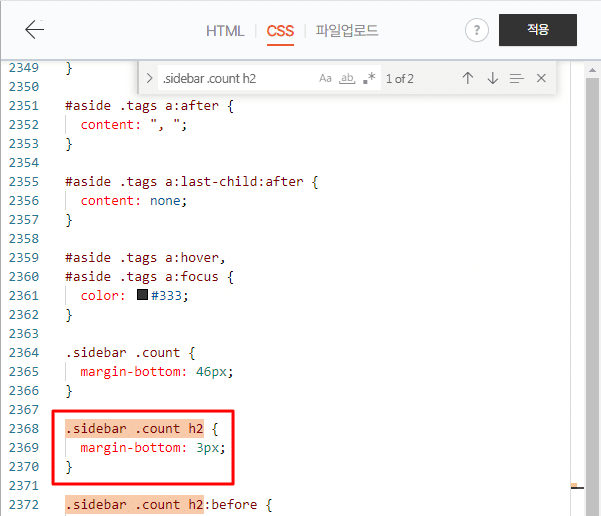601x516 pixels.
Task: Close the find widget
Action: (541, 78)
